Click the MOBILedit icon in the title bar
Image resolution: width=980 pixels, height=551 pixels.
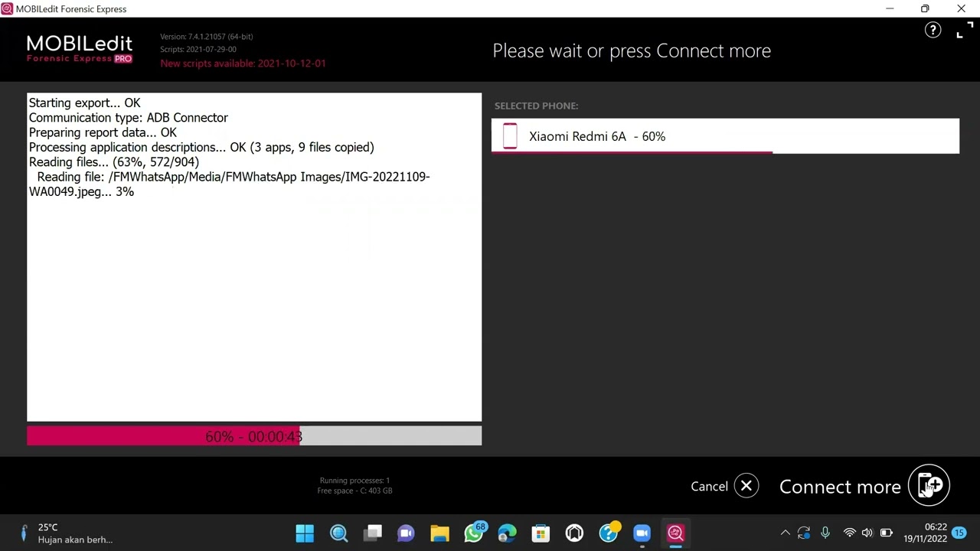7,8
